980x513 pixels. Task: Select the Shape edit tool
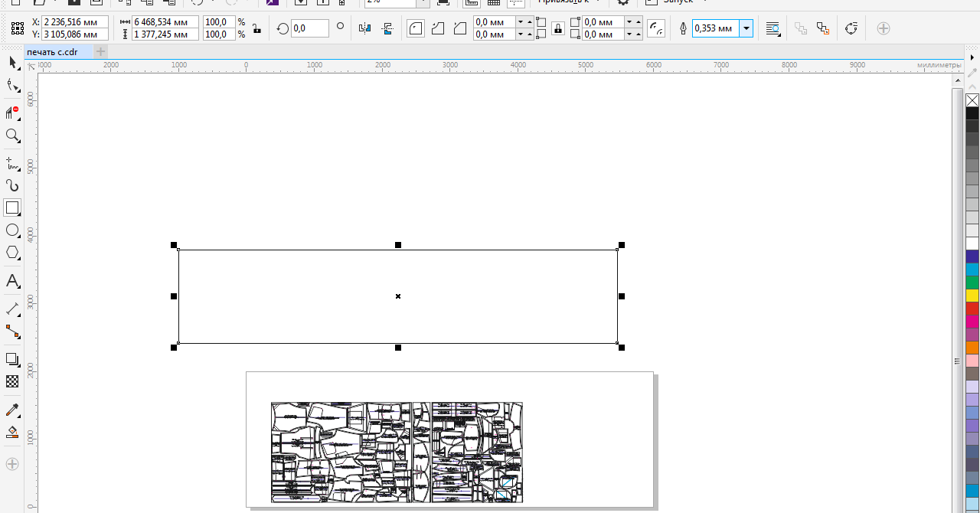click(12, 86)
